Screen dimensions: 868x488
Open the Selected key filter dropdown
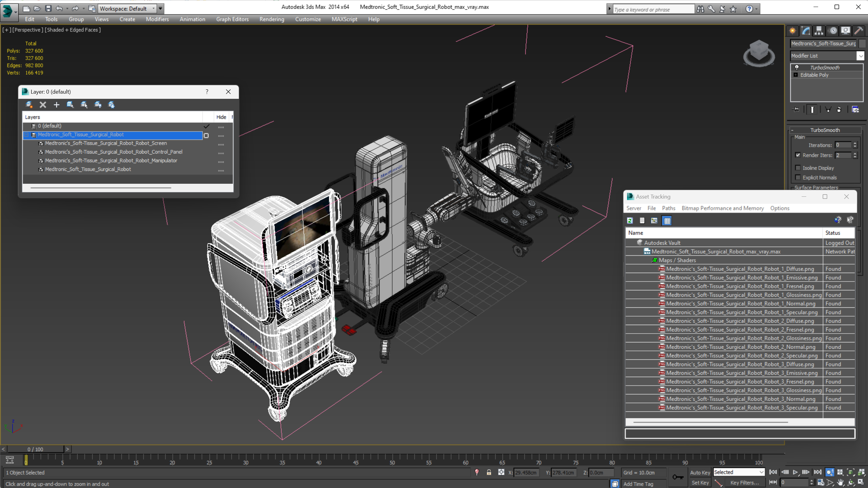tap(739, 472)
